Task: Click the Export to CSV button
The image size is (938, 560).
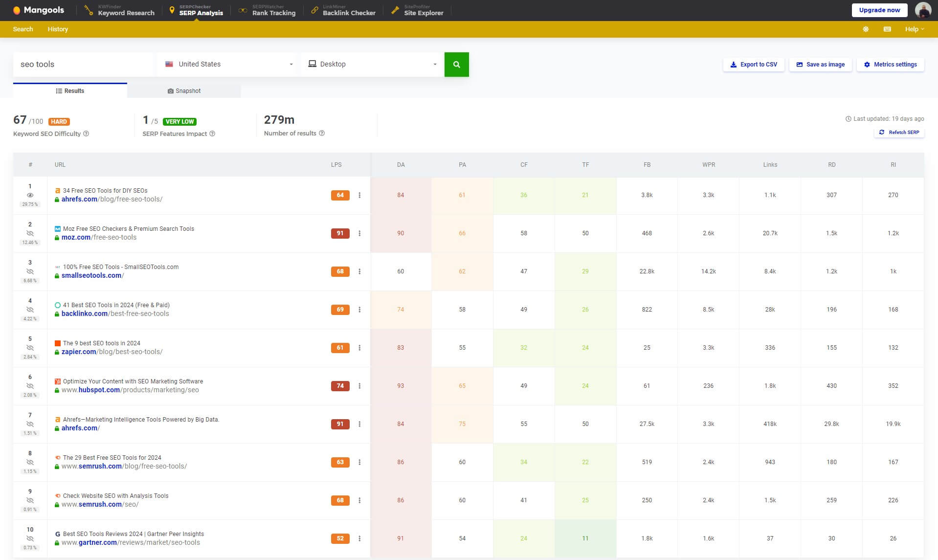Action: point(753,65)
